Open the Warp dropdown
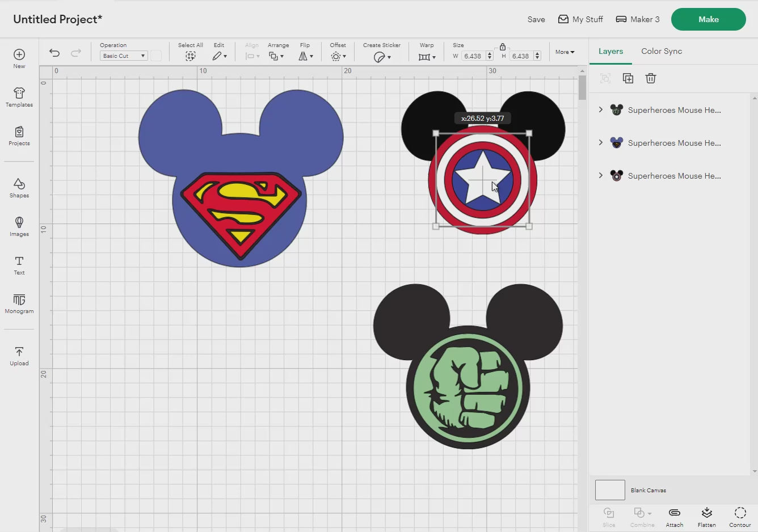758x532 pixels. point(427,57)
